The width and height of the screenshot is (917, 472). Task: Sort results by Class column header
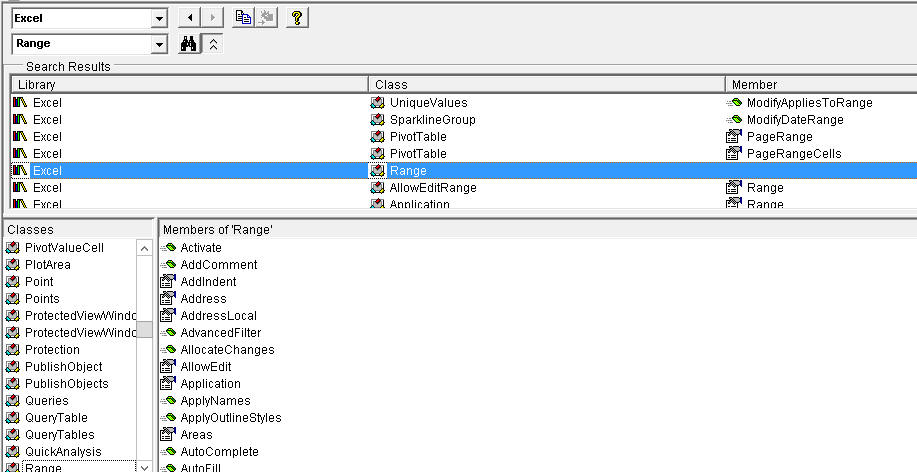pyautogui.click(x=547, y=85)
